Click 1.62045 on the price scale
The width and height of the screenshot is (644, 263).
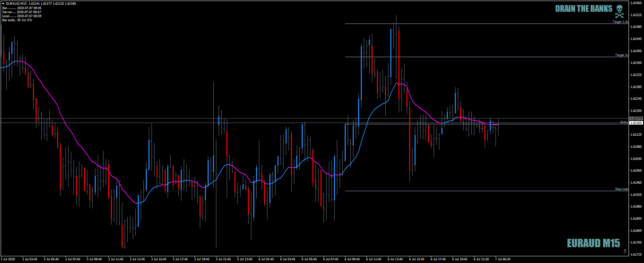(x=637, y=159)
